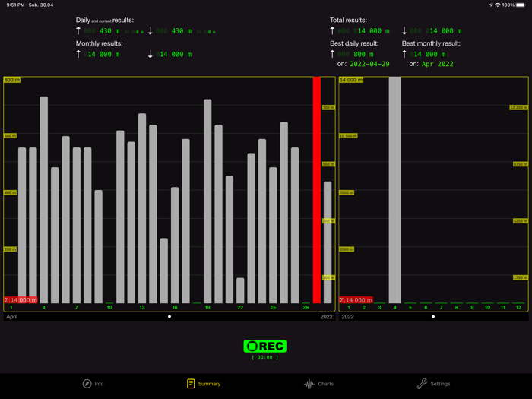The width and height of the screenshot is (532, 399).
Task: Select the April bar in yearly chart
Action: pyautogui.click(x=395, y=190)
